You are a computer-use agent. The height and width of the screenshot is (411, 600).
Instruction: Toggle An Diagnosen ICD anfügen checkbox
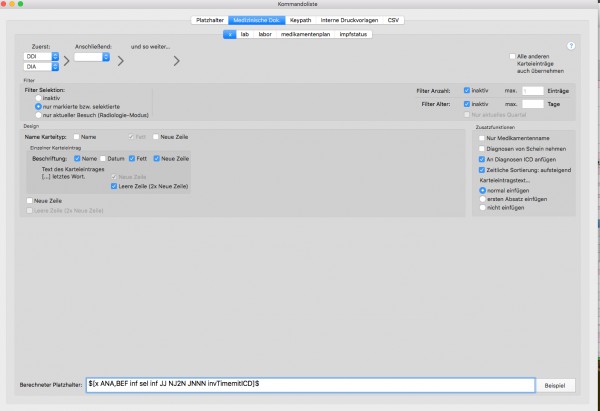coord(482,159)
